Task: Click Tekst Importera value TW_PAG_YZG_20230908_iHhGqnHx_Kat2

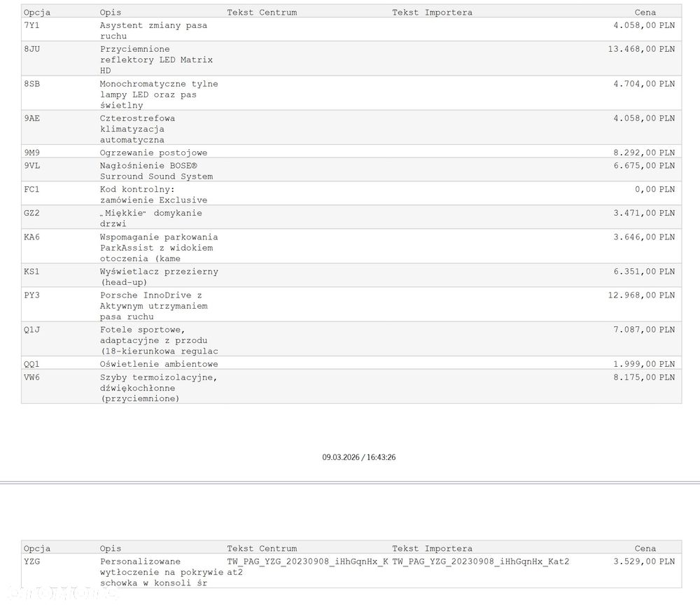Action: 481,561
